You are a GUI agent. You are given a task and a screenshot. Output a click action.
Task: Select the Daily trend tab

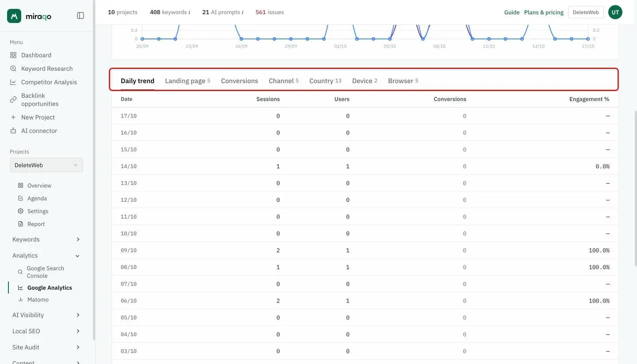tap(138, 81)
